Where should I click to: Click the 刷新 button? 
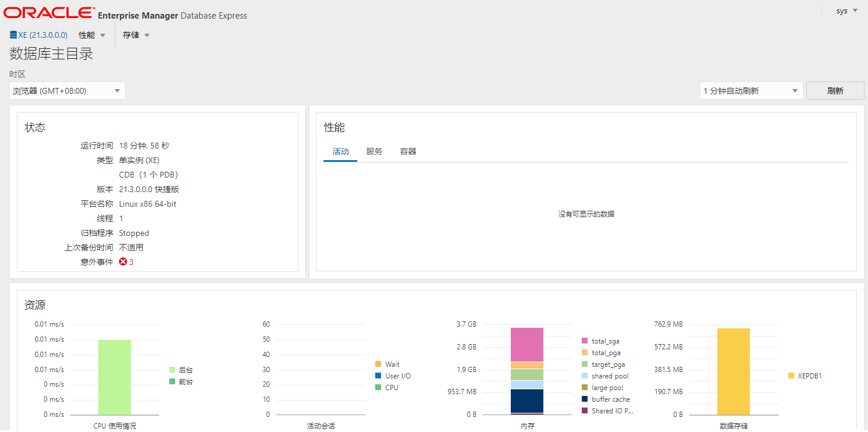(x=835, y=90)
